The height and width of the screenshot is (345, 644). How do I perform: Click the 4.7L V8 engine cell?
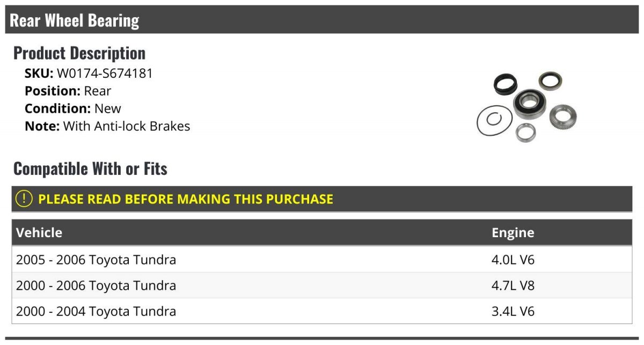513,286
